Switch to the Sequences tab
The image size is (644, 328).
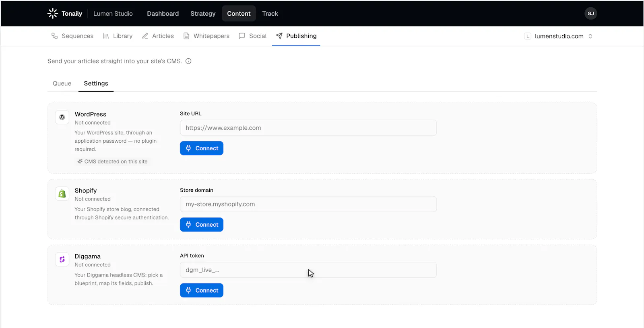[72, 36]
